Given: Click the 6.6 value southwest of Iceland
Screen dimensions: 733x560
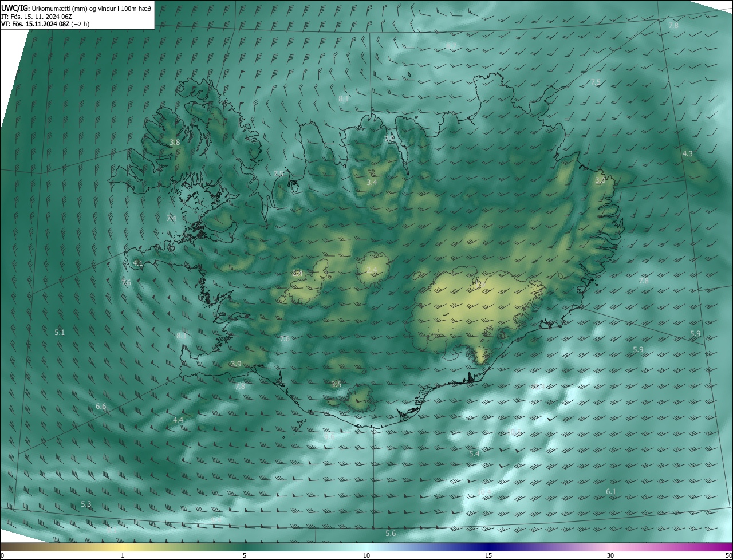Looking at the screenshot, I should pos(101,406).
